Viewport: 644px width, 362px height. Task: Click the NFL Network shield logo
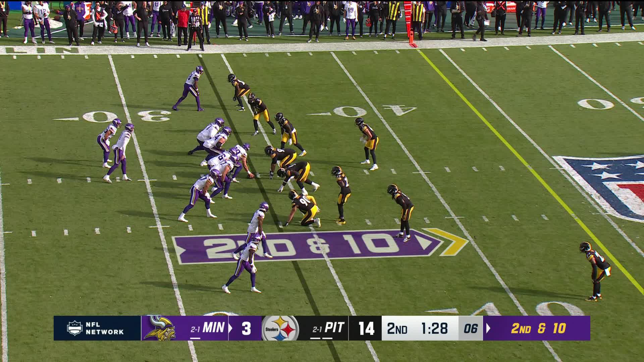tap(74, 328)
